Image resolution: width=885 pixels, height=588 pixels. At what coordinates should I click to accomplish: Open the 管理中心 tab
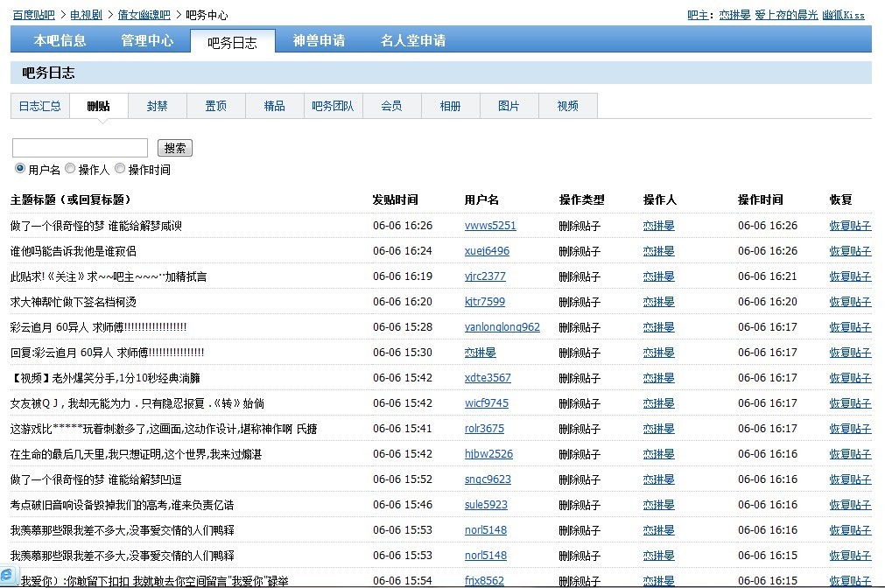point(147,40)
